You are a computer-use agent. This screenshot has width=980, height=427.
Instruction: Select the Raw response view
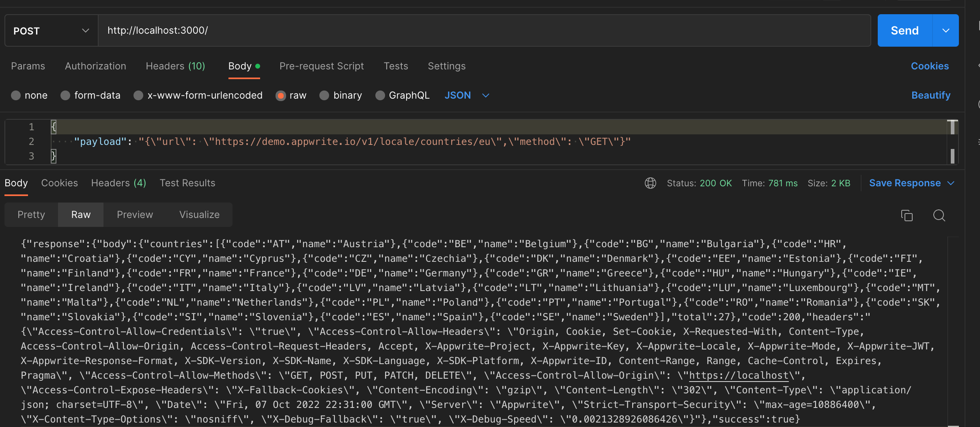81,215
